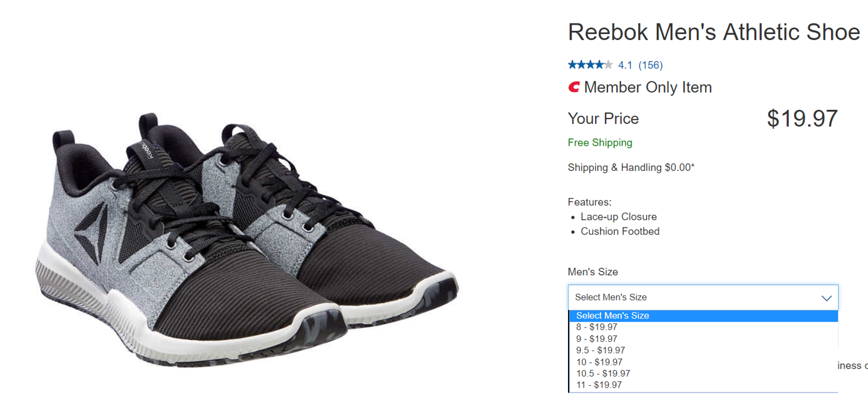Screen dimensions: 868x398
Task: Click the Member Only Item label
Action: click(x=648, y=88)
